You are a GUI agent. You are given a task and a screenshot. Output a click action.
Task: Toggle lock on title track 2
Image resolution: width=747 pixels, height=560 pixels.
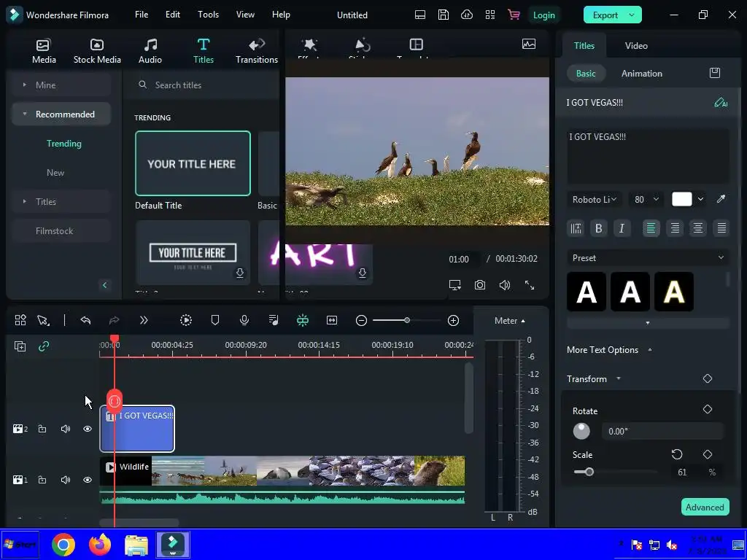point(42,429)
